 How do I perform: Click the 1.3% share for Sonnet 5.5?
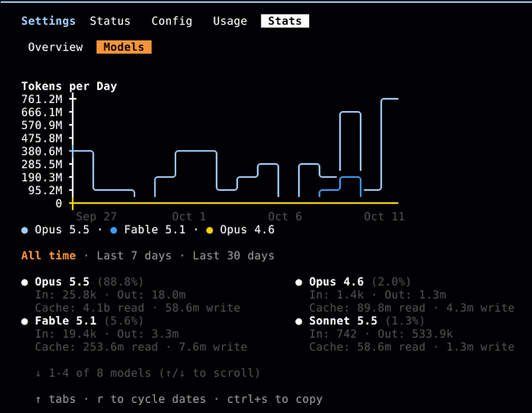tap(405, 321)
